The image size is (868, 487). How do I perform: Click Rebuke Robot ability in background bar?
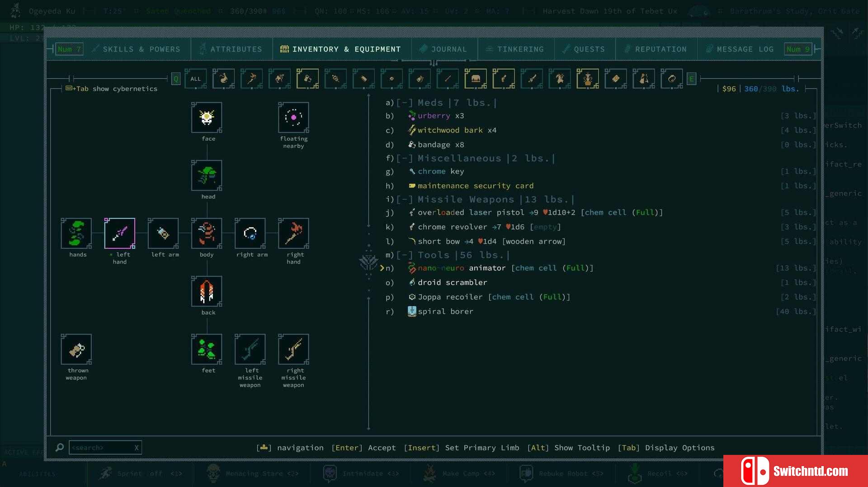click(561, 473)
